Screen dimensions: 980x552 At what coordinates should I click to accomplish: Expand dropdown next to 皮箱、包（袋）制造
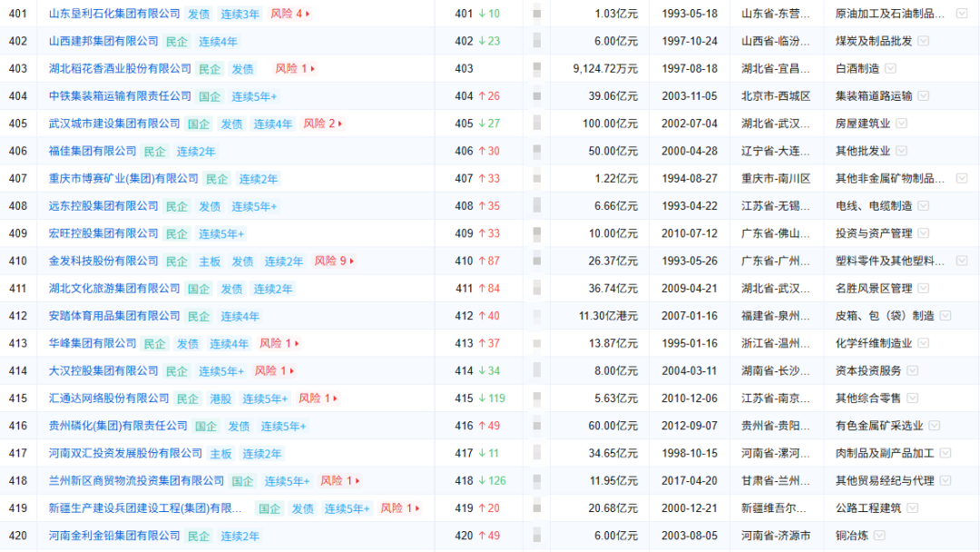pyautogui.click(x=945, y=316)
